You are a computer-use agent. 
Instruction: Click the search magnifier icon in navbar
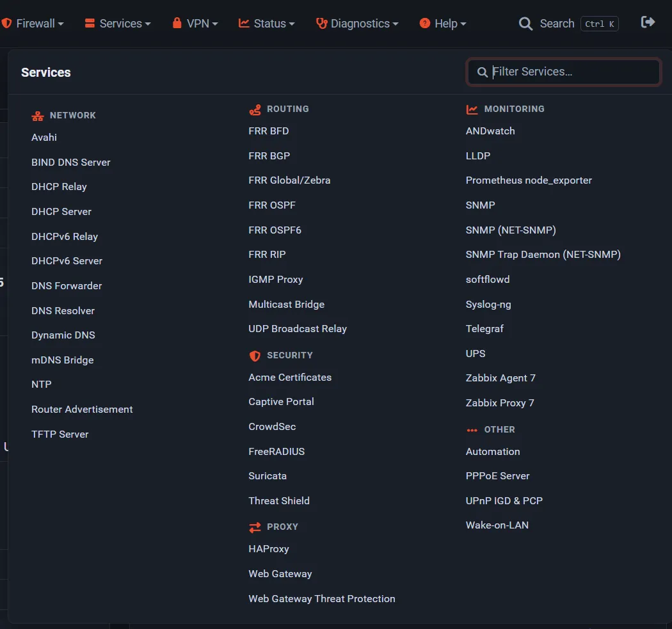pyautogui.click(x=525, y=24)
